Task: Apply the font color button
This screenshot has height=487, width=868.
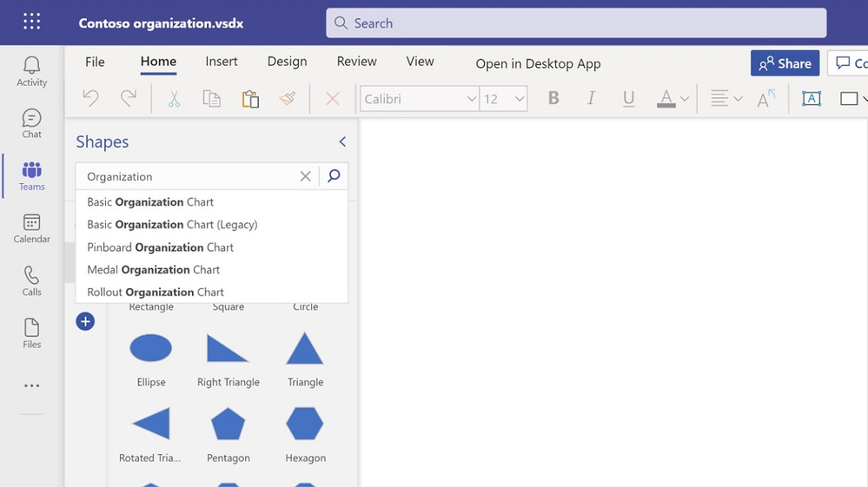Action: 666,99
